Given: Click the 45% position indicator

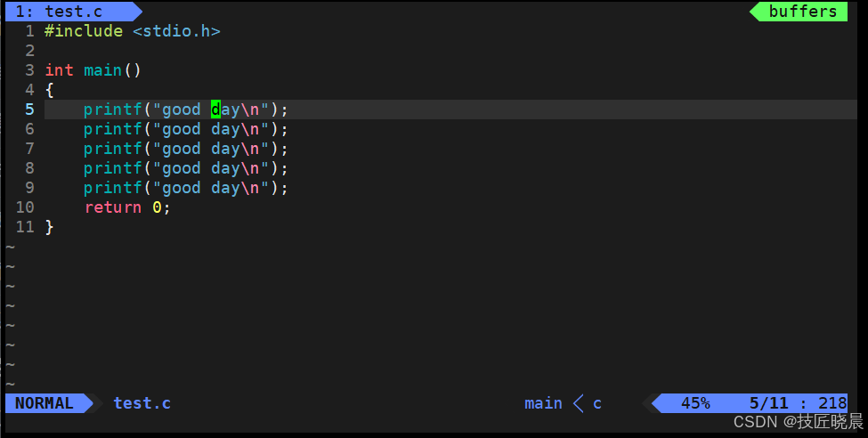Looking at the screenshot, I should coord(695,403).
